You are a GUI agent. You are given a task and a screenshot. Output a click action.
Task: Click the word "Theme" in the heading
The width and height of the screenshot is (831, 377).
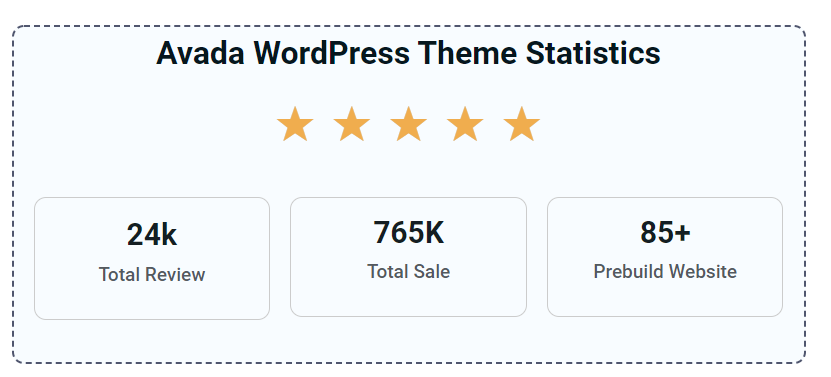point(467,53)
